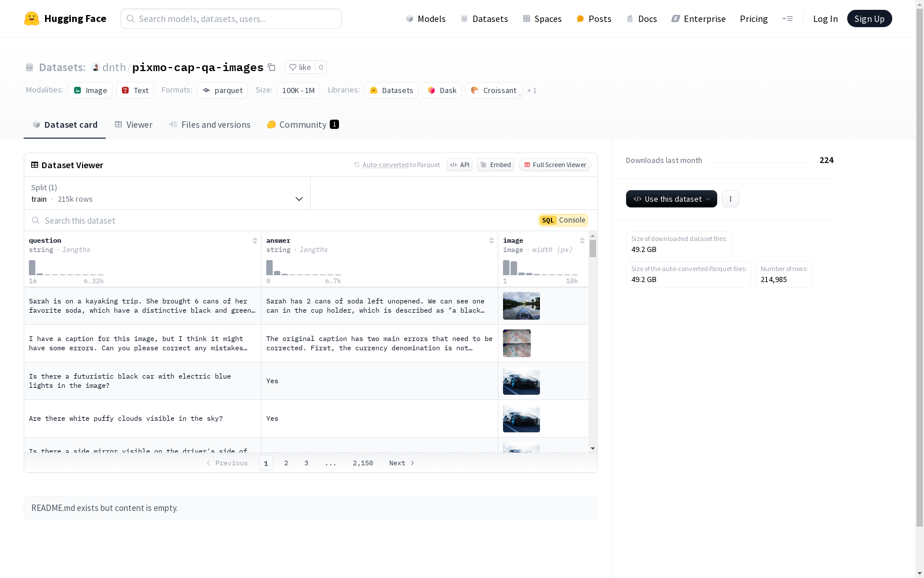Expand the Split train selector

167,193
